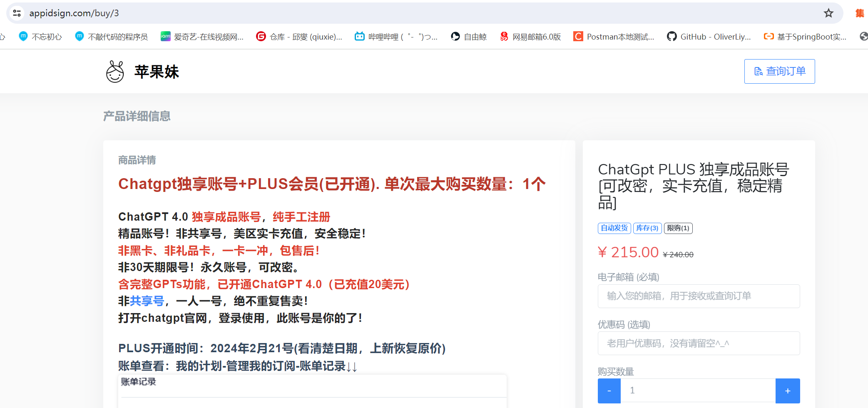Click the globe bookmark icon at far right
The width and height of the screenshot is (868, 408).
[x=864, y=37]
